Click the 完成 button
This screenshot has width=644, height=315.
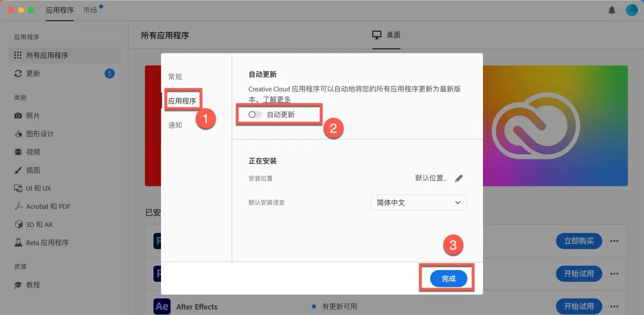[447, 278]
